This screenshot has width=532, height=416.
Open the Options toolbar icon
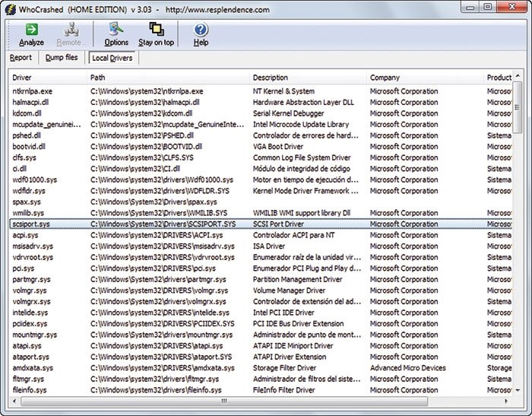[116, 34]
